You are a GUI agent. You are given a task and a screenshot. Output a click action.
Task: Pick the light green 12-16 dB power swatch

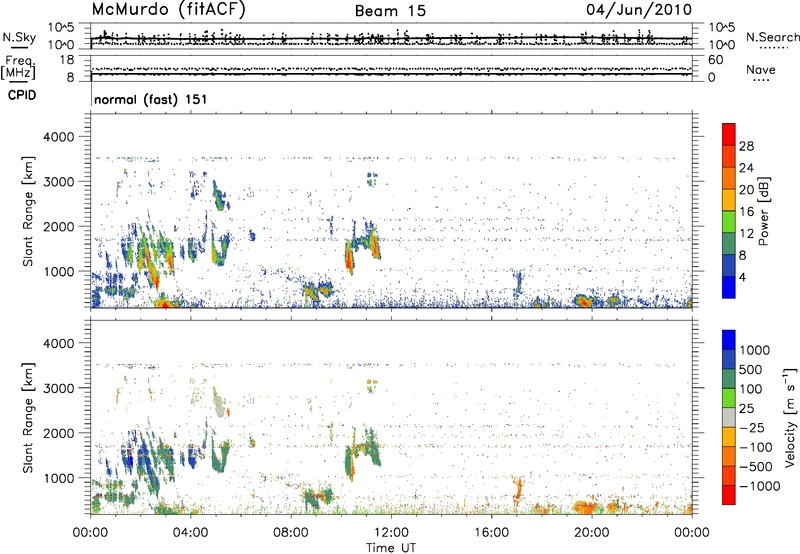coord(729,222)
